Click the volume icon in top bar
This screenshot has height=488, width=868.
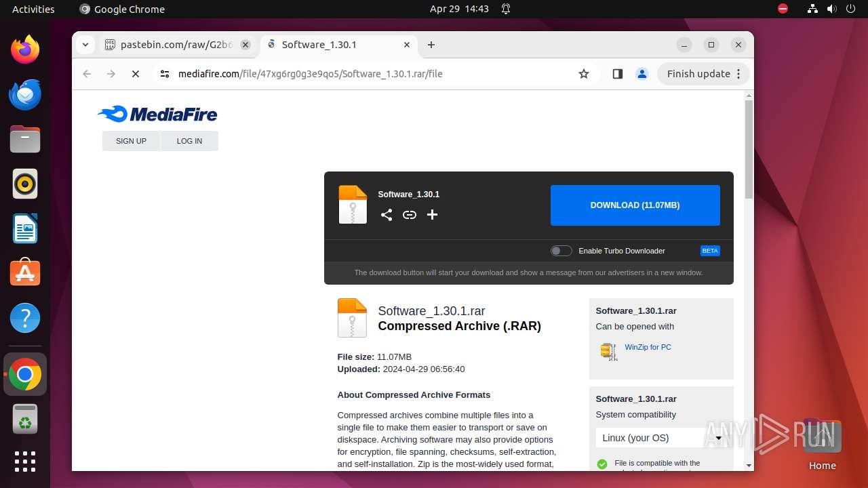tap(831, 9)
